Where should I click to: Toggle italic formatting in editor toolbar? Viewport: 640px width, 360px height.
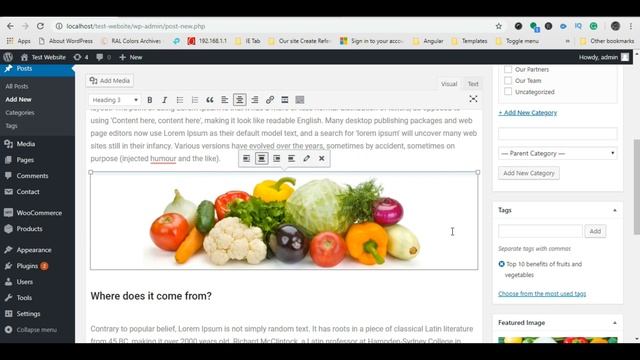coord(164,100)
